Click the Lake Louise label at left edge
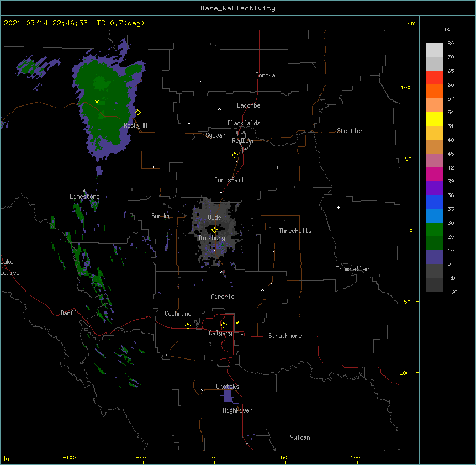This screenshot has width=476, height=465. point(9,267)
